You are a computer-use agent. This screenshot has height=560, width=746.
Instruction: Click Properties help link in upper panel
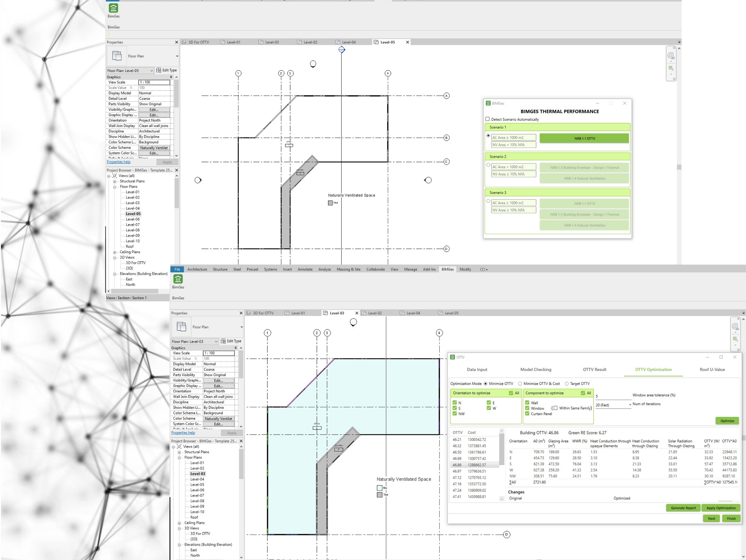click(x=118, y=162)
